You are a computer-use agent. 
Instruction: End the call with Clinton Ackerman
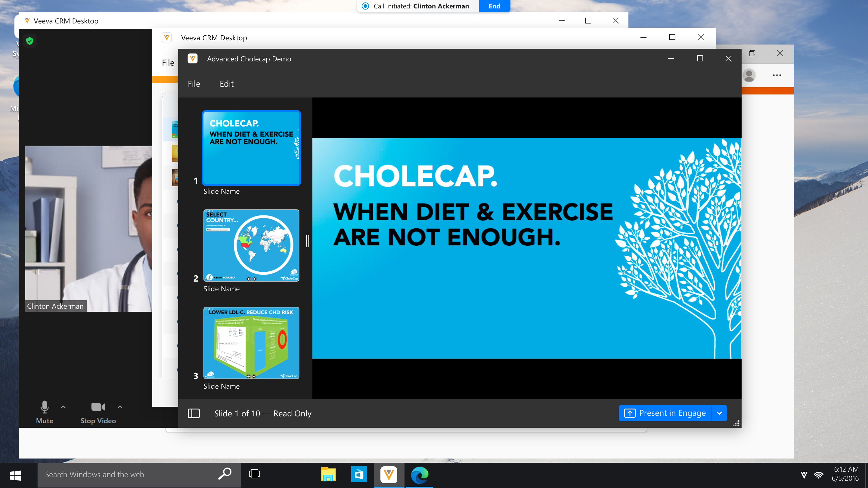coord(494,6)
